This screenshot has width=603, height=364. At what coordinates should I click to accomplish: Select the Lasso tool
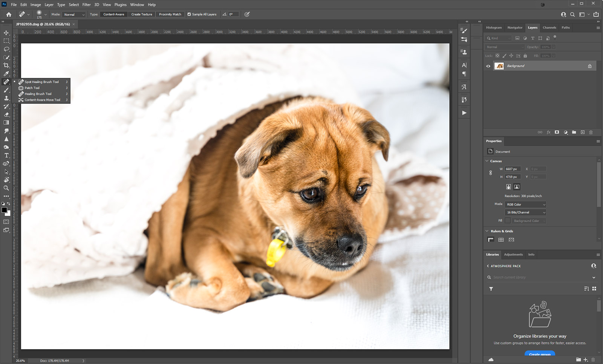(6, 49)
